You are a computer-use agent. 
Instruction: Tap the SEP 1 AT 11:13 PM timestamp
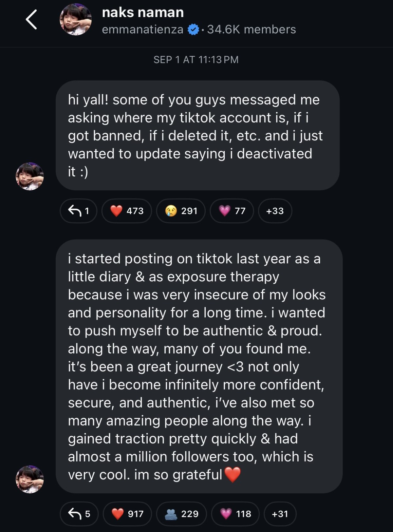click(196, 60)
